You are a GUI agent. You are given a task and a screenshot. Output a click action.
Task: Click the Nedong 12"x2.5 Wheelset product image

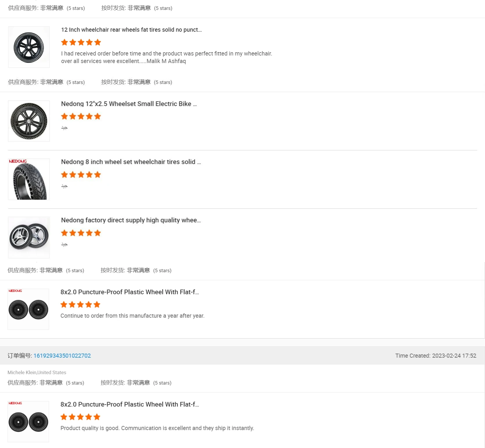29,121
